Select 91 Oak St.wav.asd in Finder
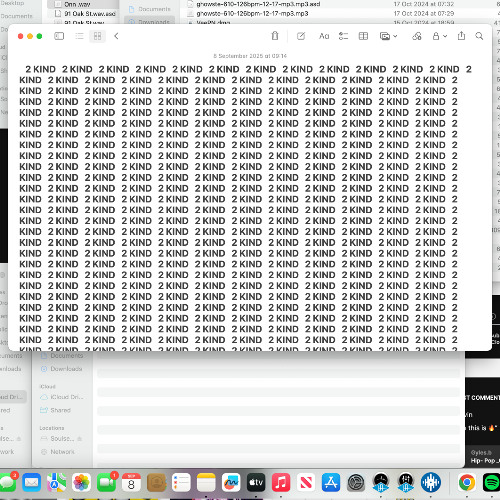 point(90,14)
